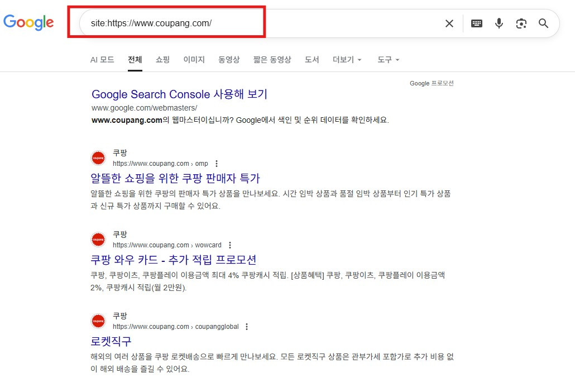
Task: Expand the 더보기 dropdown
Action: [x=347, y=59]
